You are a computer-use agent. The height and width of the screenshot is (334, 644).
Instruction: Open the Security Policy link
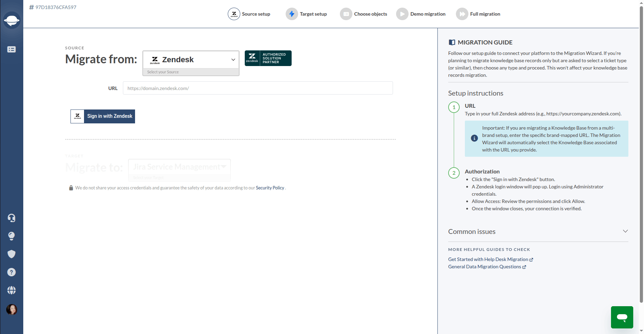[270, 188]
